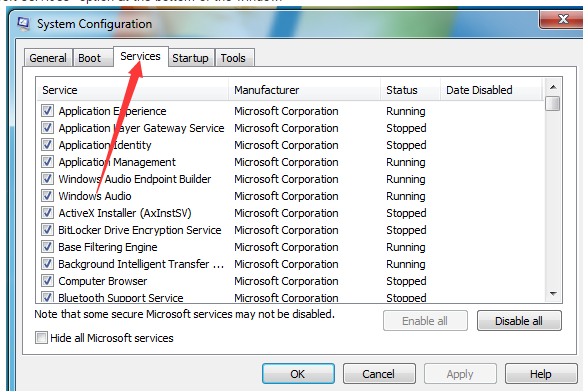Uncheck the Windows Audio service
This screenshot has height=391, width=583.
pyautogui.click(x=47, y=196)
